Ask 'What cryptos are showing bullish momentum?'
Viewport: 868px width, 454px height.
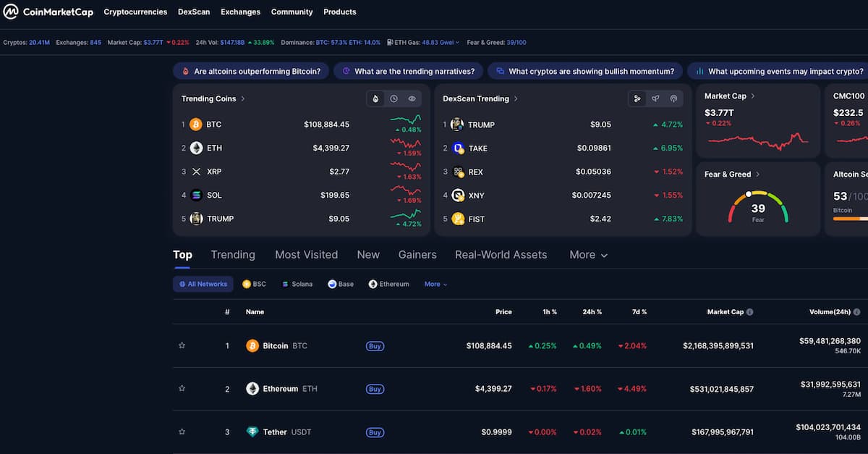point(584,71)
